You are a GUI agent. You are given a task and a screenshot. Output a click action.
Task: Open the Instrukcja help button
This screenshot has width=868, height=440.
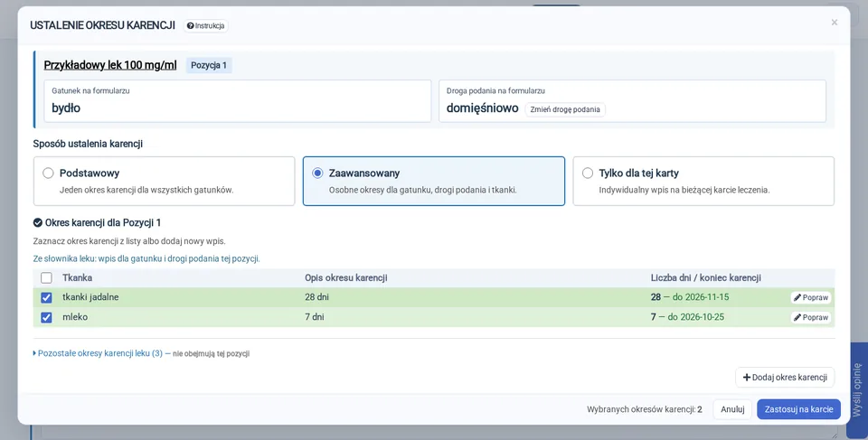click(x=206, y=25)
